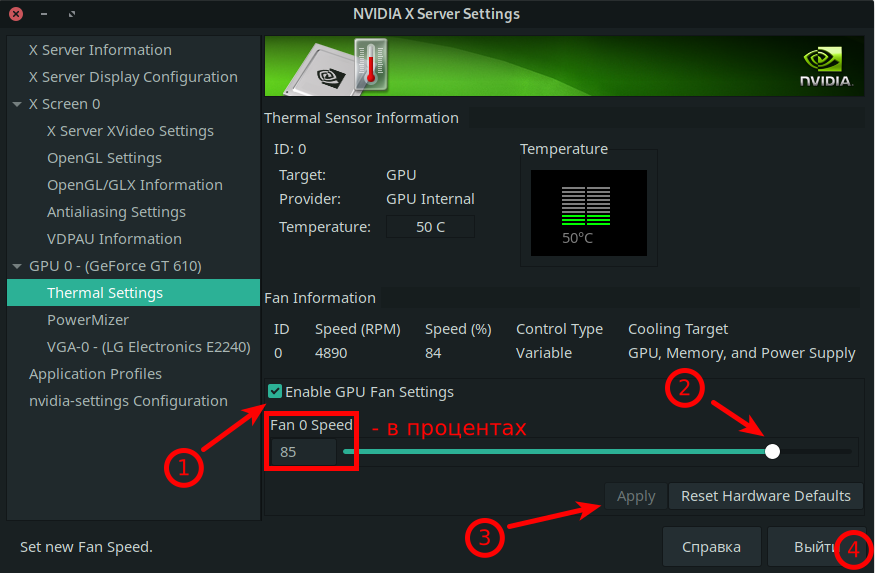Click the Fan Information heading
Screen dimensions: 875x573
(320, 298)
